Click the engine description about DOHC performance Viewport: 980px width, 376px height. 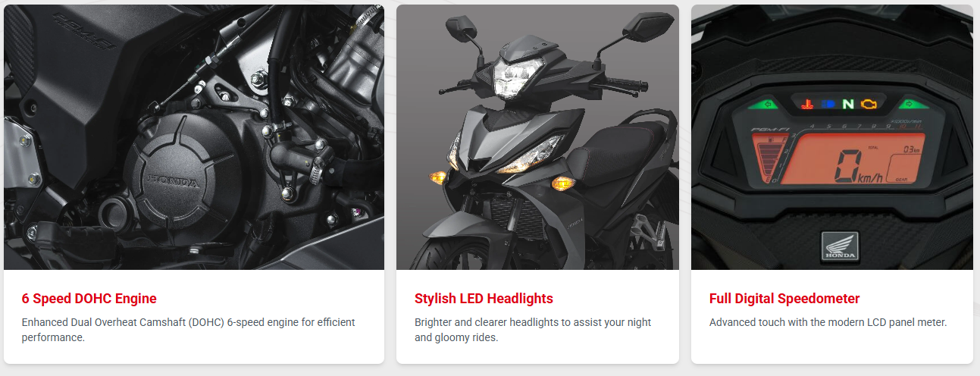pos(189,330)
